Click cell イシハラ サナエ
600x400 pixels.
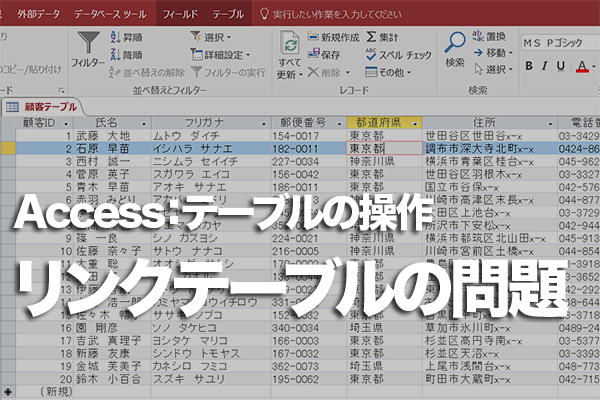(x=211, y=148)
